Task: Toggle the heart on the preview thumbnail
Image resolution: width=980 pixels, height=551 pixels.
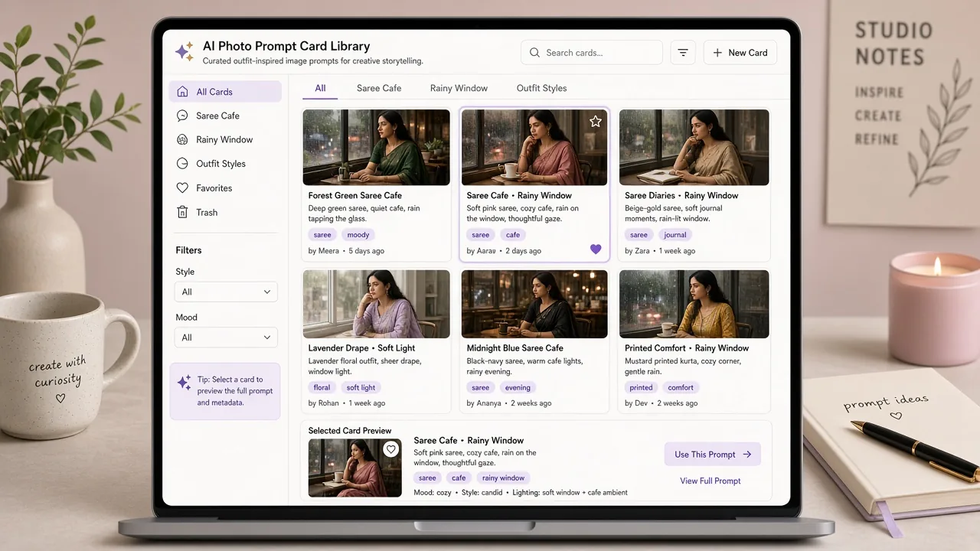Action: (391, 449)
